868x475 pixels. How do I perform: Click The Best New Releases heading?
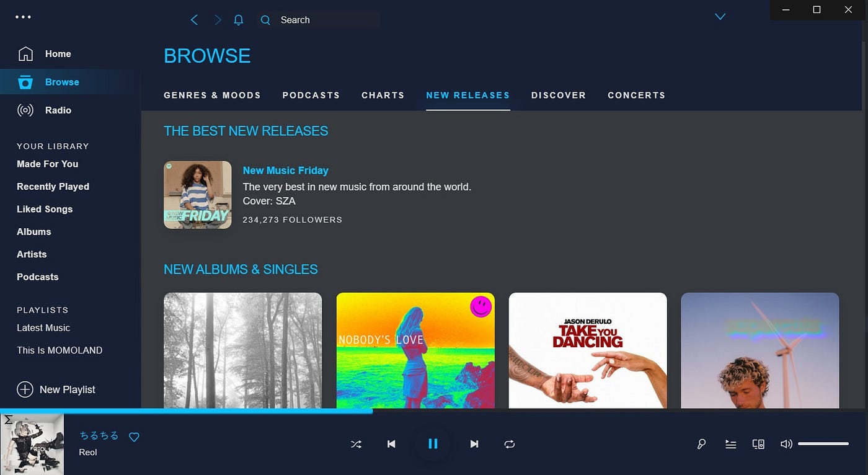246,131
